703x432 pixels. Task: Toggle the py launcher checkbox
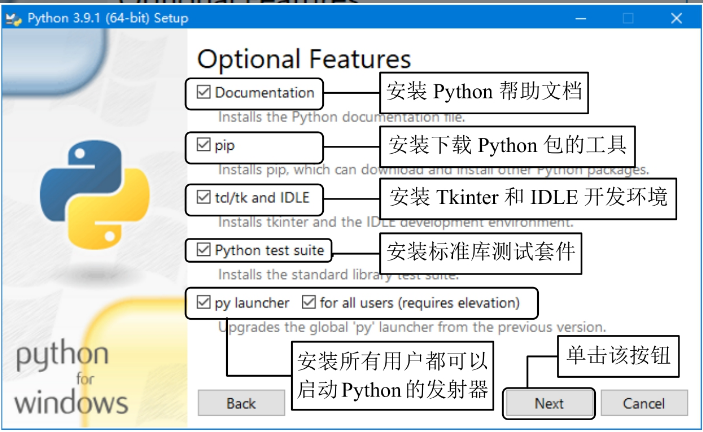(x=204, y=302)
